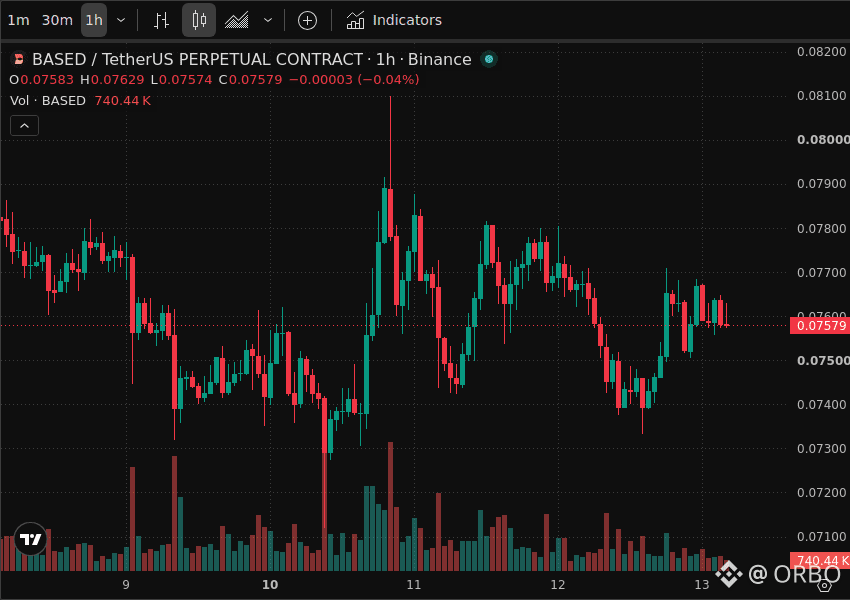The width and height of the screenshot is (850, 600).
Task: Click the close value 0.07579
Action: pos(255,80)
